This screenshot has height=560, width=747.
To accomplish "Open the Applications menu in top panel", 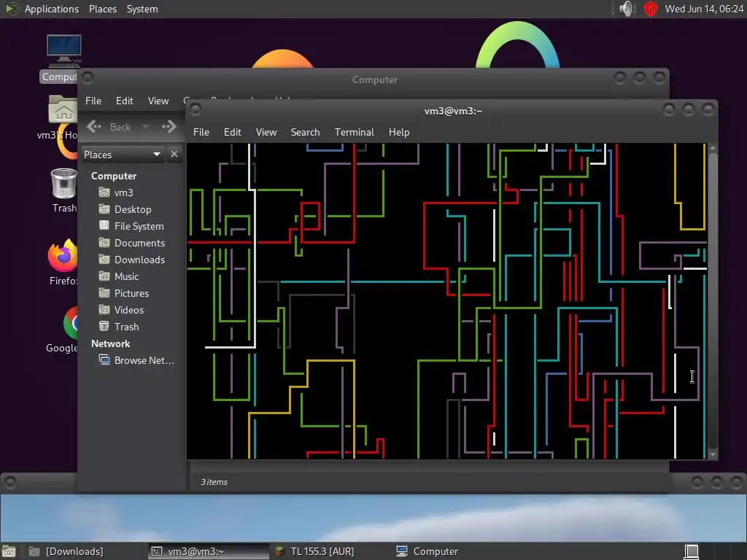I will coord(52,9).
